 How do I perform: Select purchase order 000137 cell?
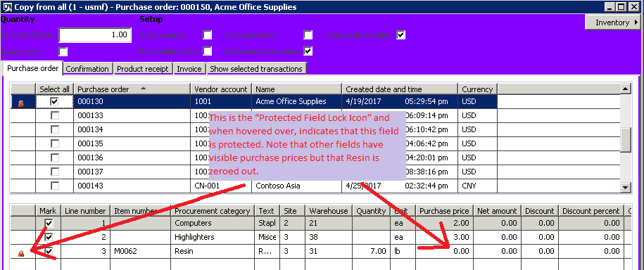coord(132,172)
